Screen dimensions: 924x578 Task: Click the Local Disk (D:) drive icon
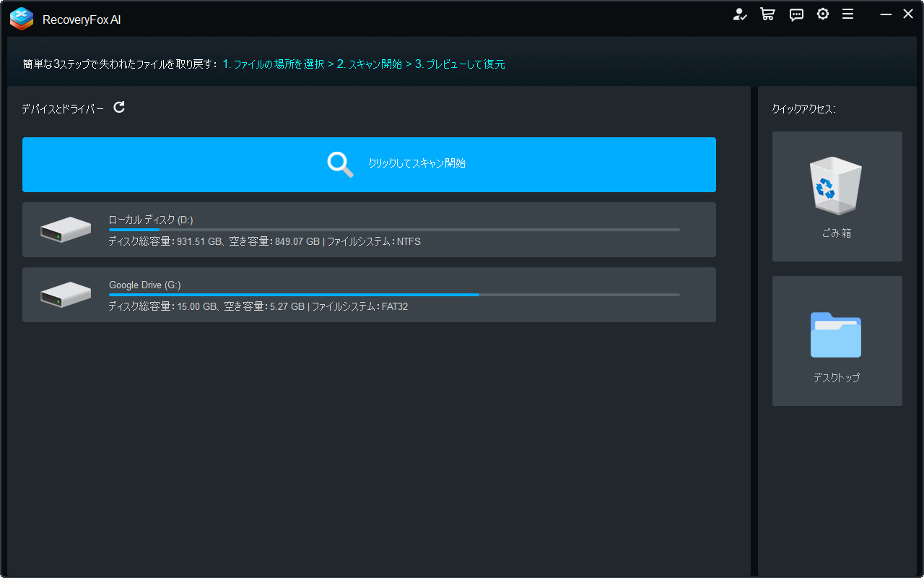[66, 229]
